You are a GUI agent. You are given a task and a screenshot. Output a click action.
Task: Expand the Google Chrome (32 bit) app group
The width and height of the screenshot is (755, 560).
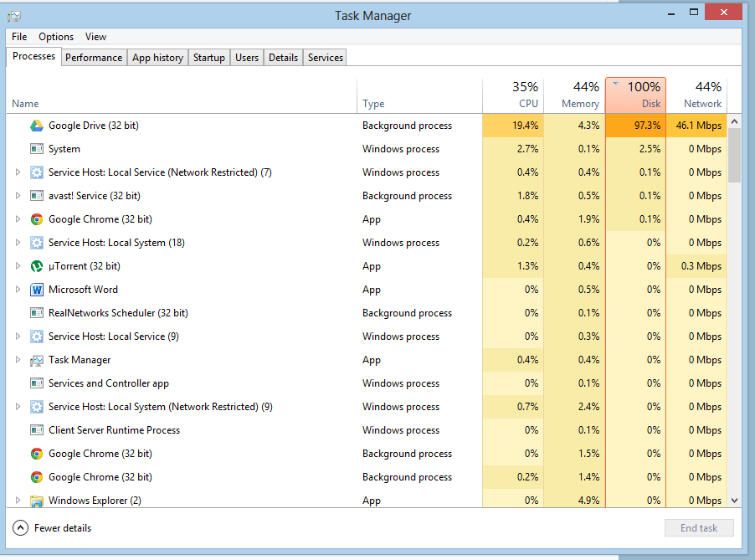pyautogui.click(x=18, y=219)
